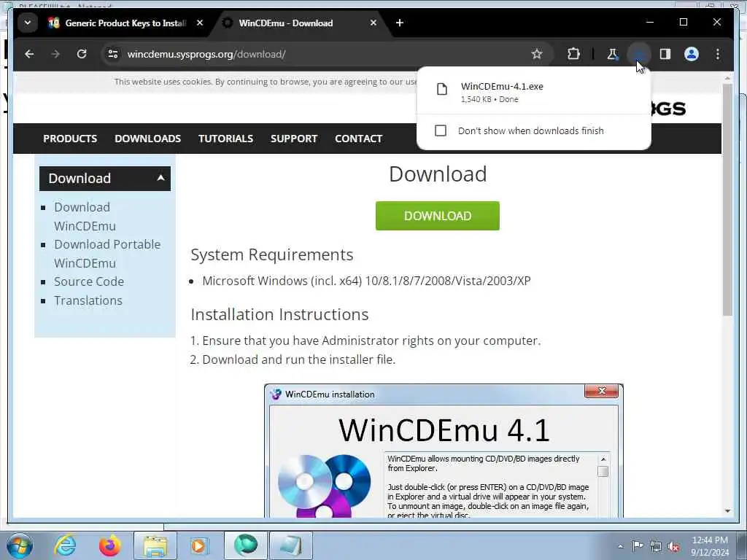Image resolution: width=747 pixels, height=560 pixels.
Task: Close the WinCDEmu - Download tab
Action: [x=373, y=23]
